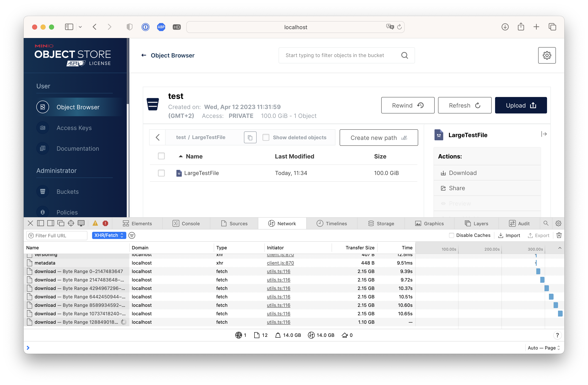Select Object Browser in the sidebar
This screenshot has width=588, height=385.
tap(78, 107)
